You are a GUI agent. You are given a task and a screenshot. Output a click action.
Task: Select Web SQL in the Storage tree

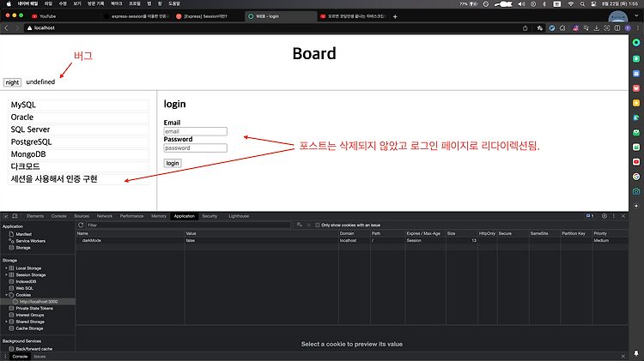[24, 288]
